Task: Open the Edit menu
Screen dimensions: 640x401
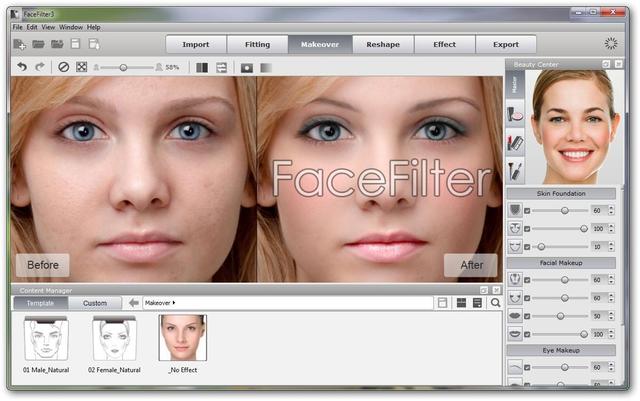Action: 32,27
